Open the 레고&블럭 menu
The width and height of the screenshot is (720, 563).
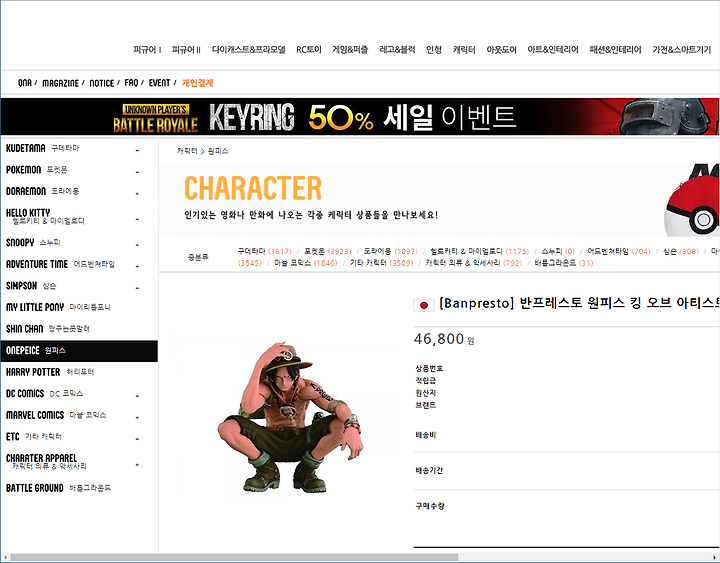click(x=397, y=50)
